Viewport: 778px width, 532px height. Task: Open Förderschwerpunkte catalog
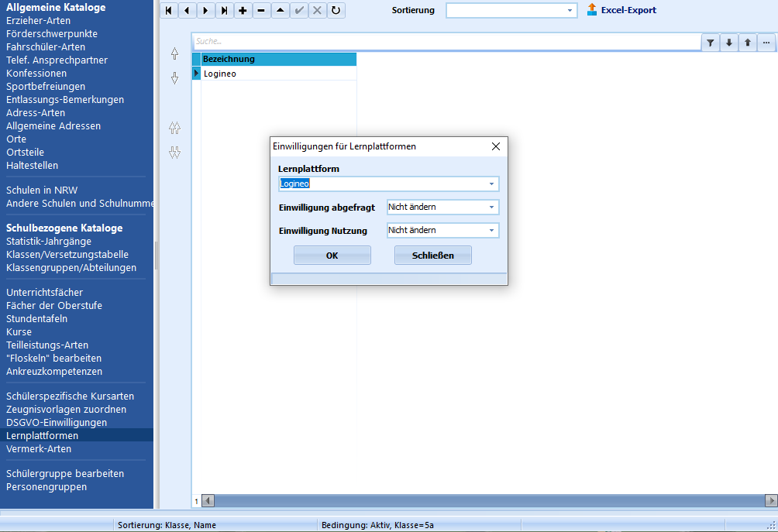[52, 34]
